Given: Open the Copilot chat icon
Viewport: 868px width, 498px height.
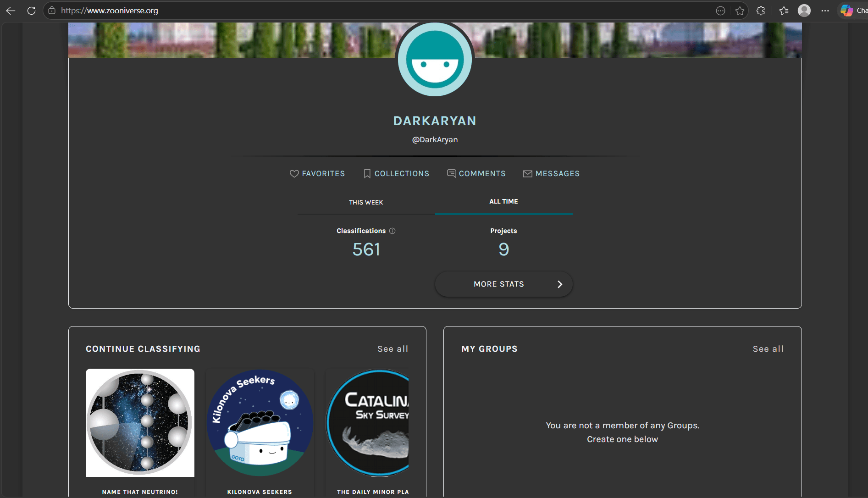Looking at the screenshot, I should [847, 11].
